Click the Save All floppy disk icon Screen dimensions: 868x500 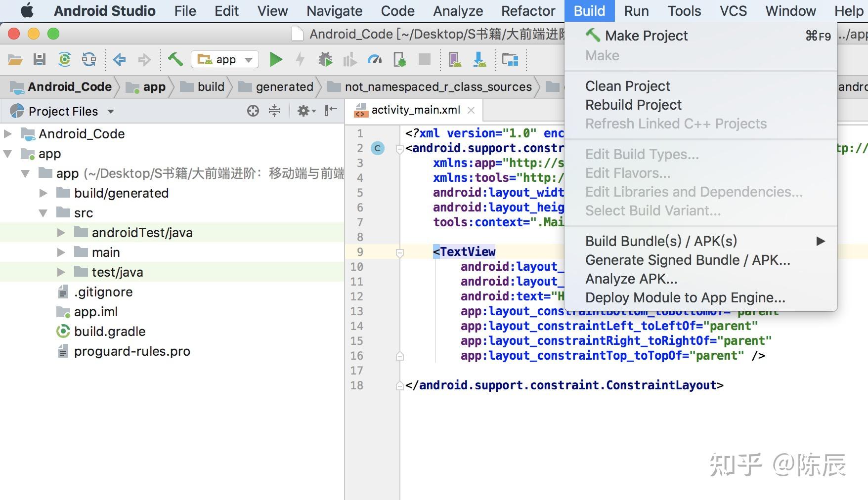click(40, 60)
